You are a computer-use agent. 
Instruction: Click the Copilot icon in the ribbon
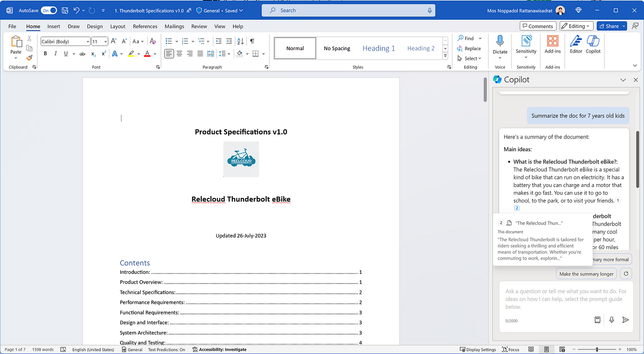pos(593,42)
